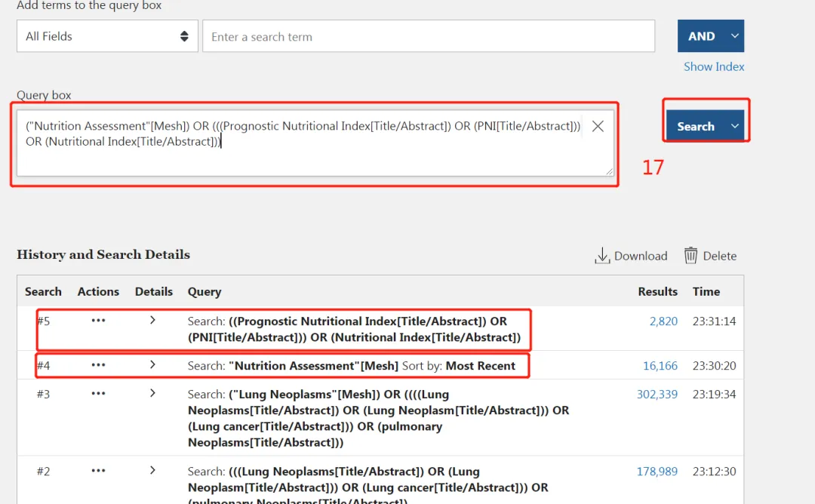The image size is (815, 504).
Task: Click the time 23:12:30
Action: 714,472
